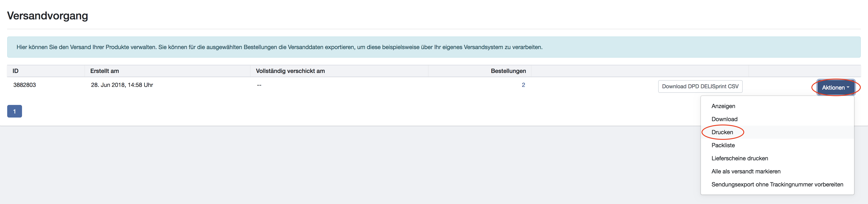Click Download DPD DELISprint CSV button
868x204 pixels.
coord(700,86)
